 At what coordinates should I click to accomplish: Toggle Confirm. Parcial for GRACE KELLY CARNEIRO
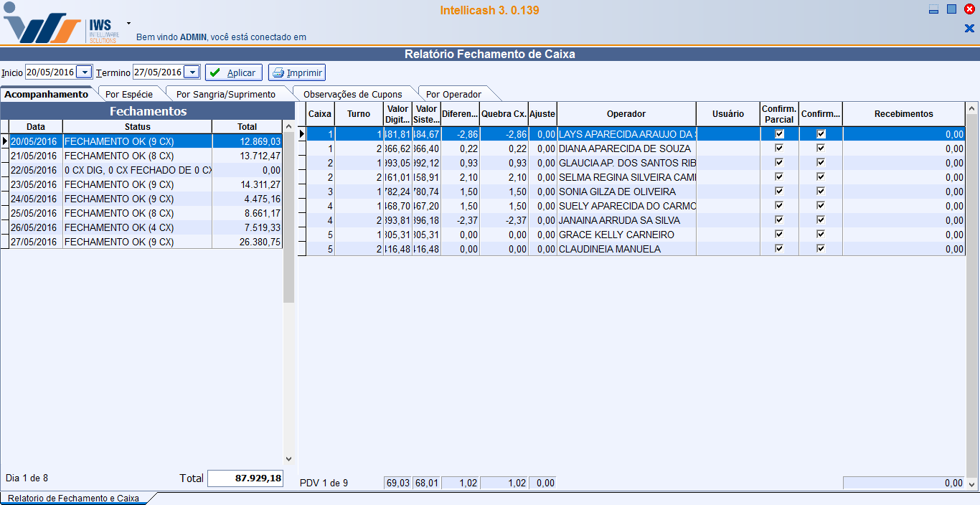click(x=779, y=235)
